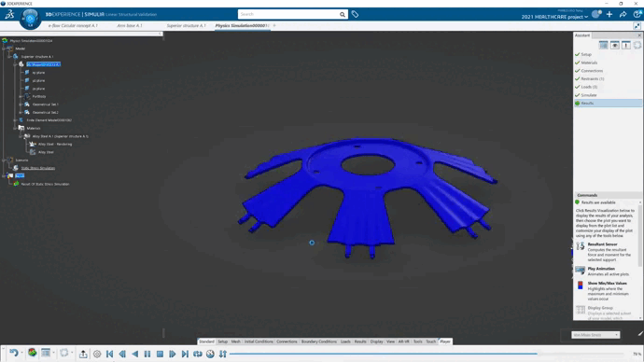Toggle the loop playback icon
Screen dimensions: 644x362
(x=198, y=354)
